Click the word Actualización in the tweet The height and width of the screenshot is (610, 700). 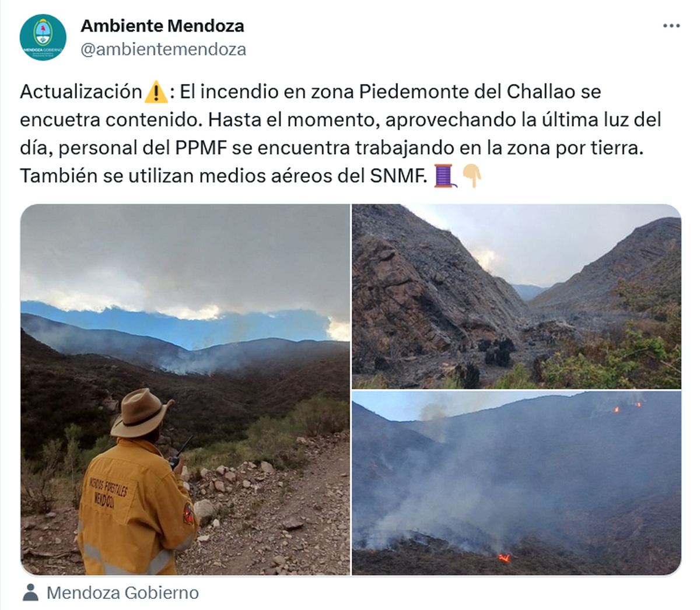(81, 92)
